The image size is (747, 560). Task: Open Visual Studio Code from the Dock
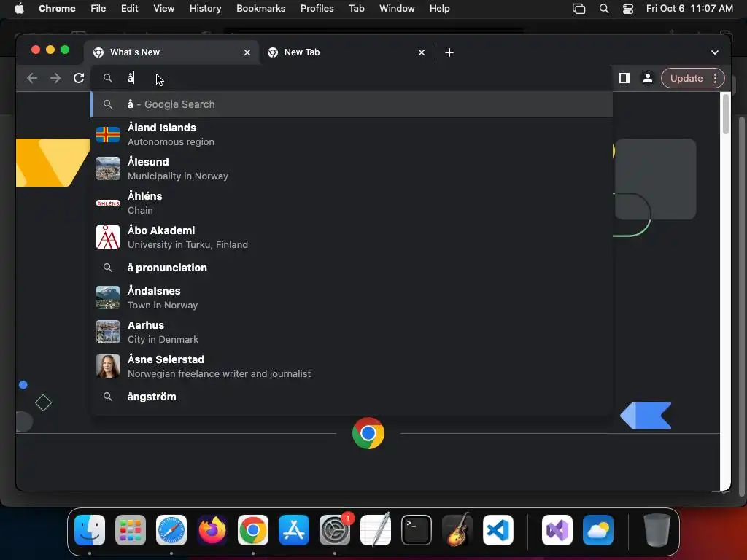pos(498,530)
